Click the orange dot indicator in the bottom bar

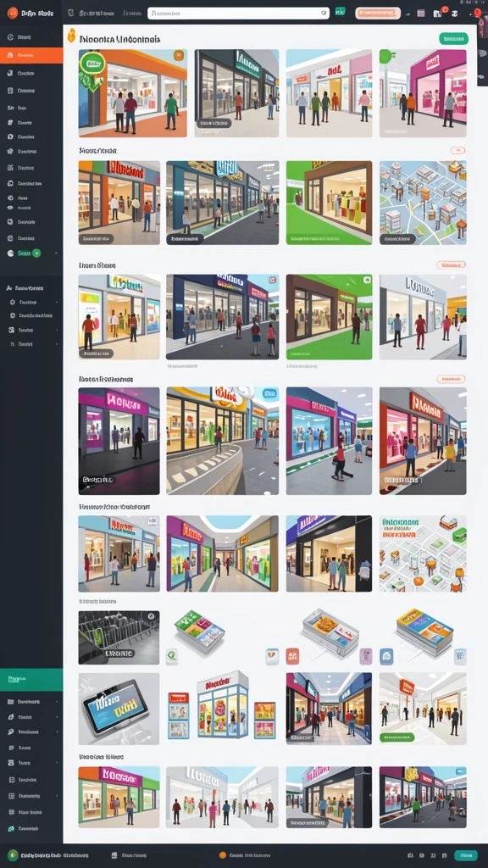223,855
